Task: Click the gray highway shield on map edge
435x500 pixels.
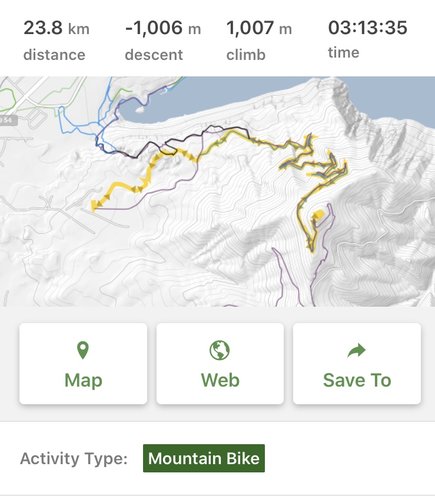Action: tap(8, 120)
